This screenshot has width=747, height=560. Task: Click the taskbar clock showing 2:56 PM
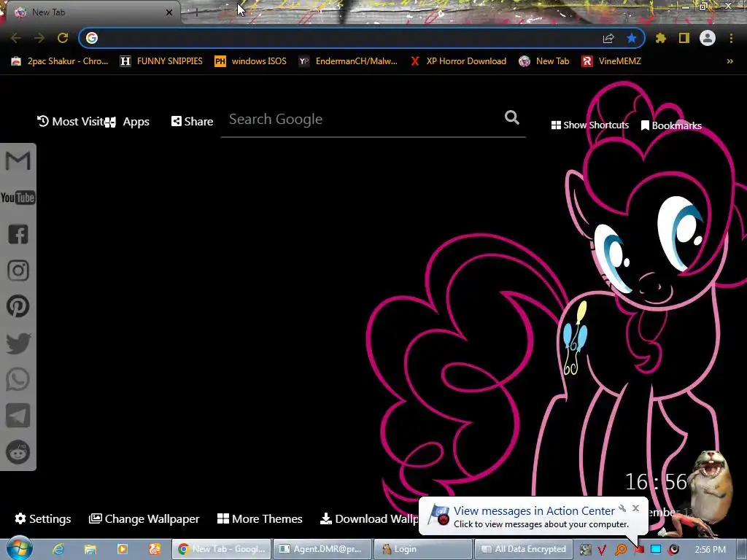point(711,550)
